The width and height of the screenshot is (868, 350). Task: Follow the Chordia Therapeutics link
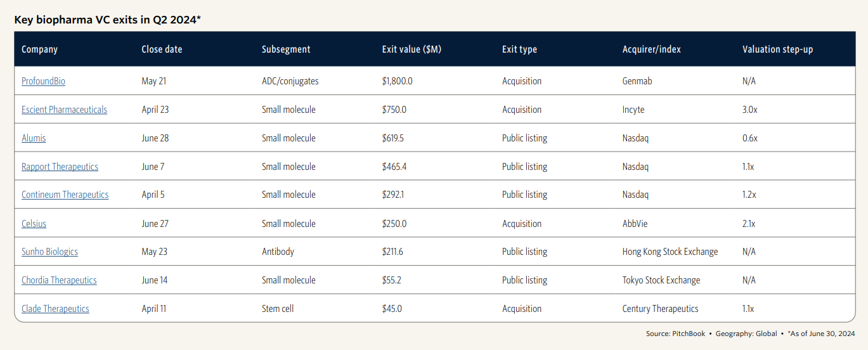tap(59, 280)
